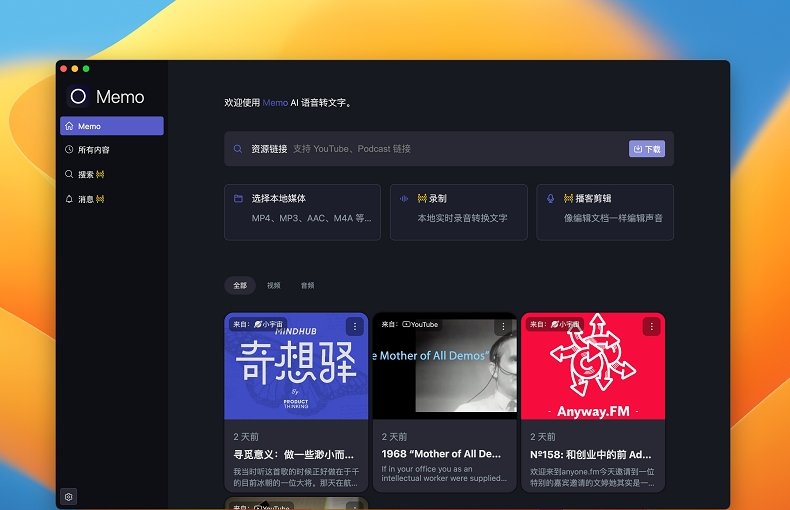Switch to the 音频 filter tab
The image size is (790, 510).
point(307,285)
